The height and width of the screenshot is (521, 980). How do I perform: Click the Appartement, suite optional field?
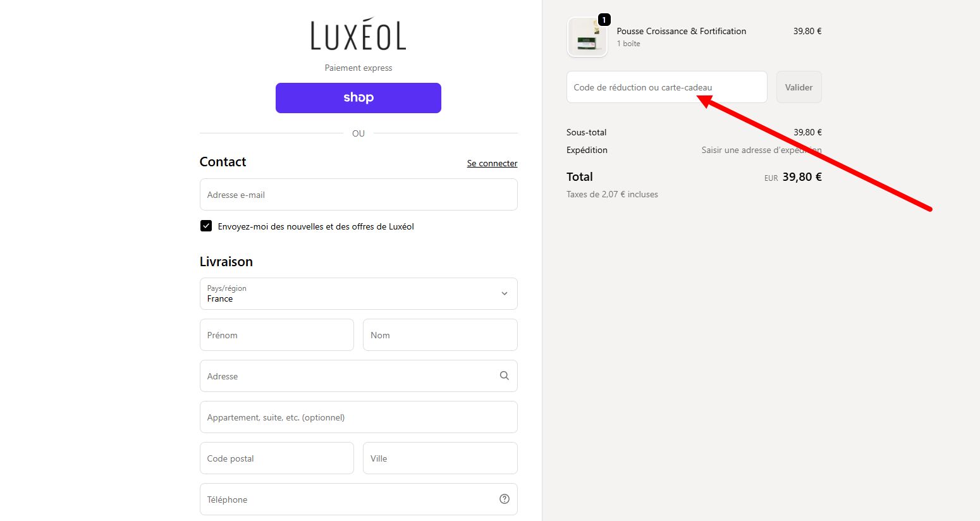pyautogui.click(x=358, y=417)
